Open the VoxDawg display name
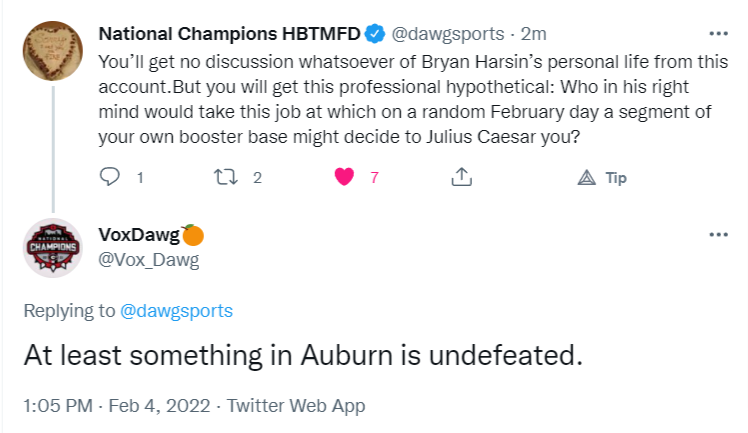748x433 pixels. click(139, 235)
